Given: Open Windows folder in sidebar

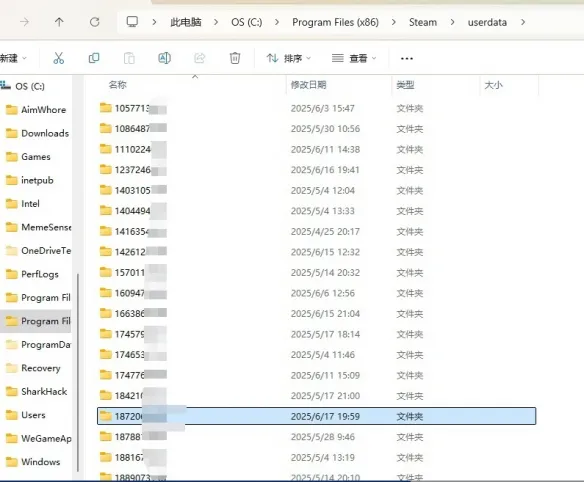Looking at the screenshot, I should [x=33, y=462].
